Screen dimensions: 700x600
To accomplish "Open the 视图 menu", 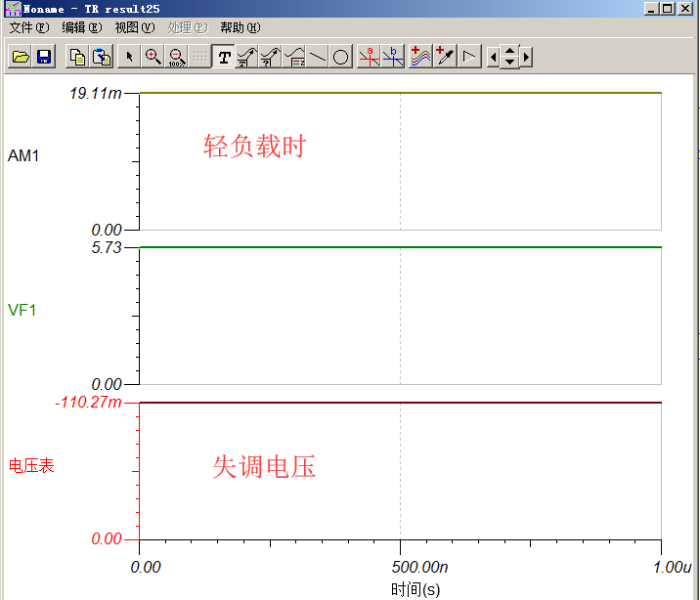I will [x=134, y=27].
